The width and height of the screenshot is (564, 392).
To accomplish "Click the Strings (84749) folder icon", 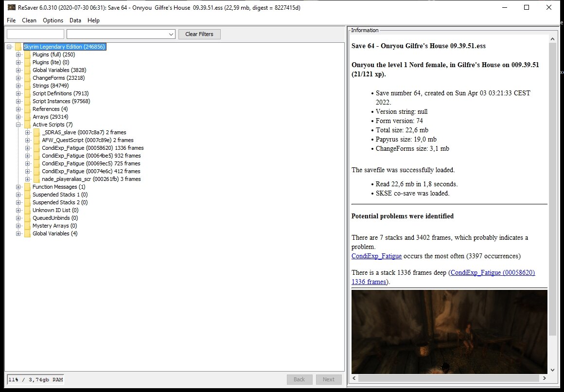I will click(x=27, y=86).
